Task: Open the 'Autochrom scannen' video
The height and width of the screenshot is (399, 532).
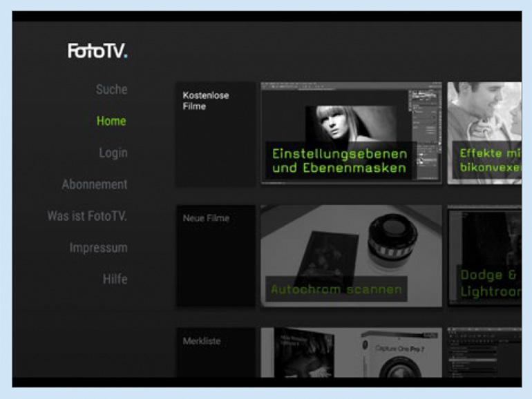Action: coord(351,256)
